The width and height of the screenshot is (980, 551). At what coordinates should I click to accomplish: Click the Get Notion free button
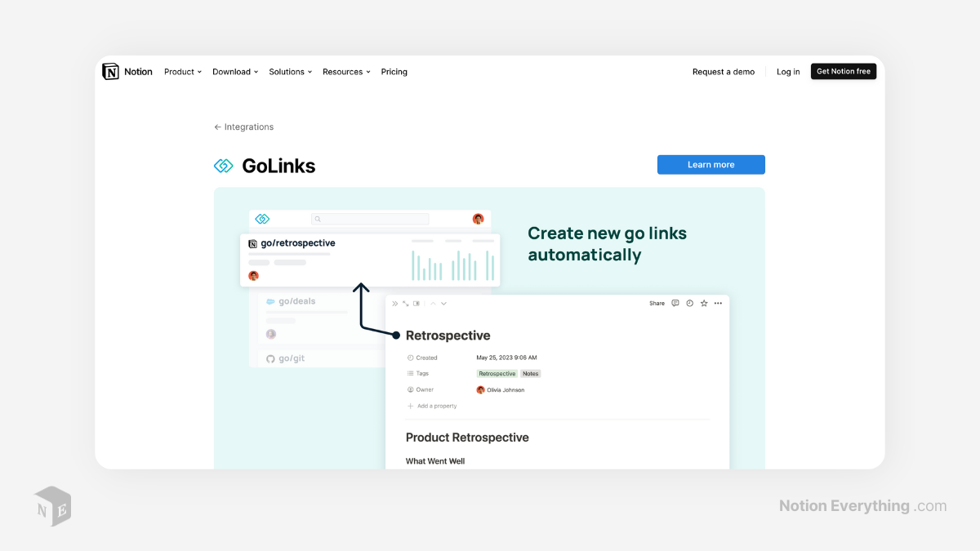pyautogui.click(x=843, y=71)
